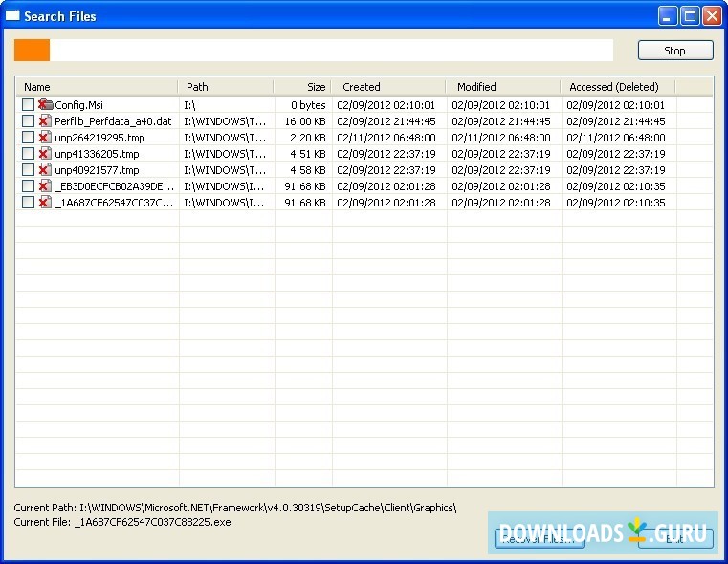Sort by Accessed (Deleted) column header
728x564 pixels.
point(617,87)
